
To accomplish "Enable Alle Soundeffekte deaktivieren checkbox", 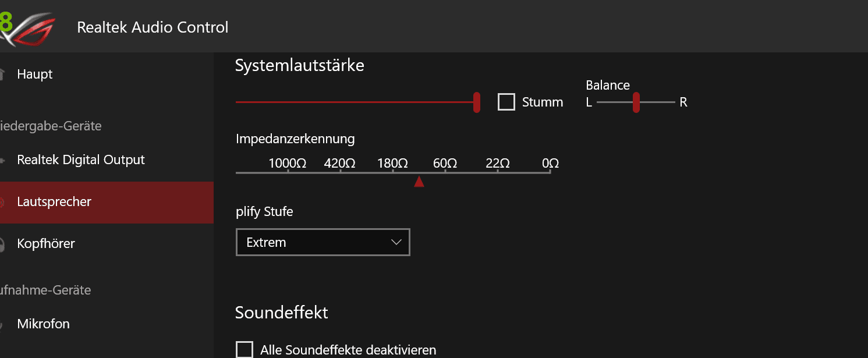I will point(245,350).
